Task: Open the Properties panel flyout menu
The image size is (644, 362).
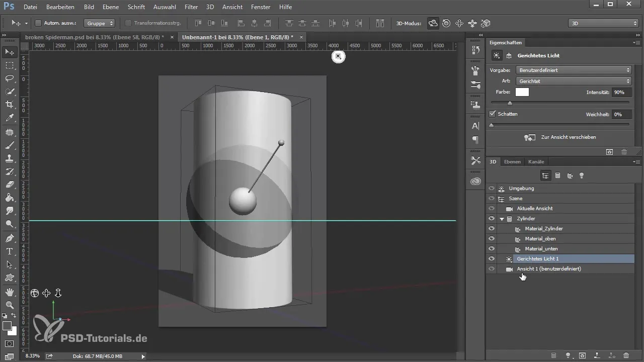Action: [636, 43]
